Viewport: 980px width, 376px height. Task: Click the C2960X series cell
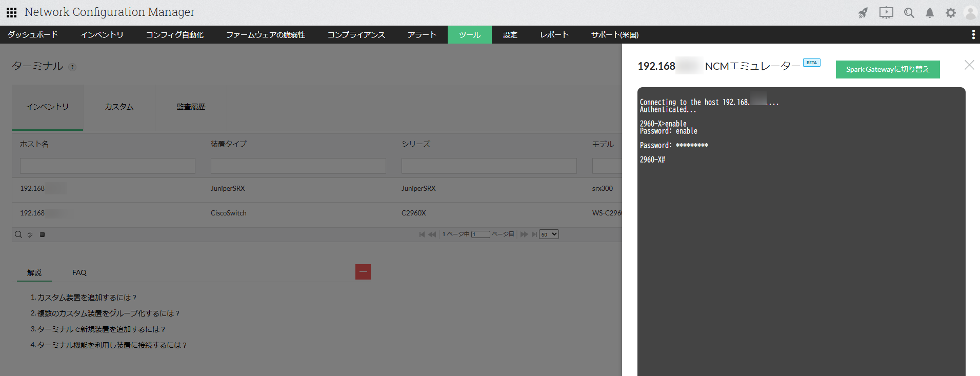414,213
